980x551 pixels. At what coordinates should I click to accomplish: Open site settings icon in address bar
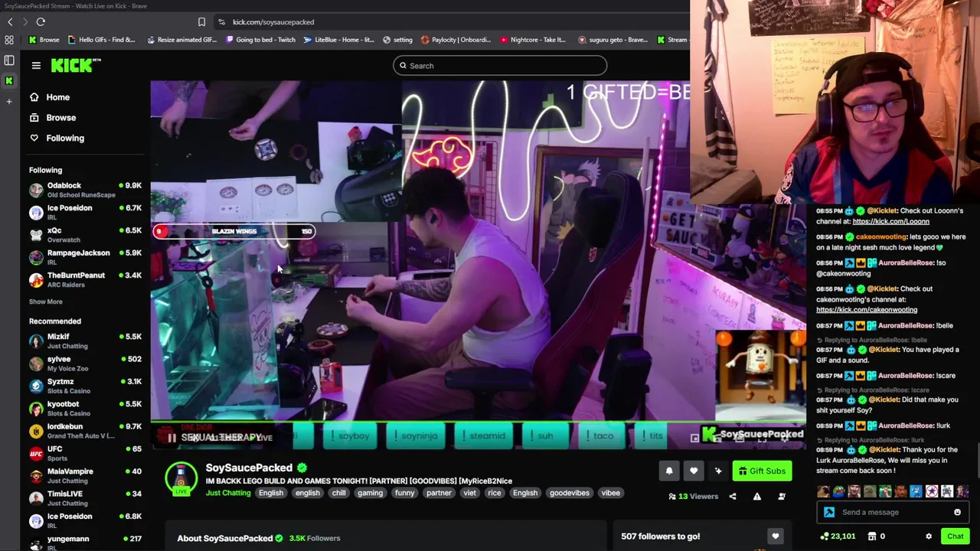221,22
